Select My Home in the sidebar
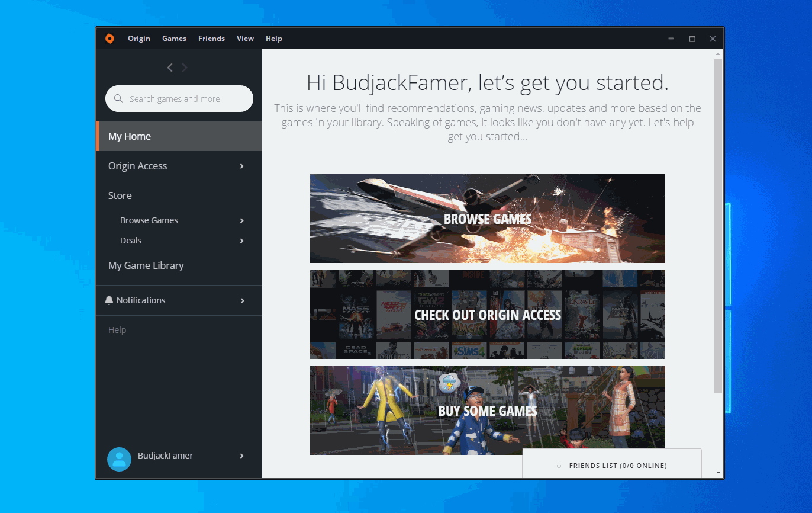 click(179, 136)
